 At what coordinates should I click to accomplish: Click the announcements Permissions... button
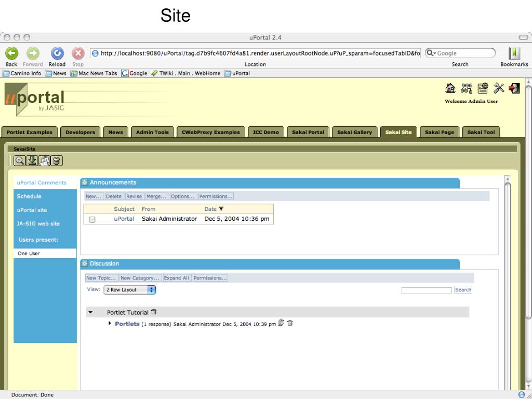tap(216, 196)
